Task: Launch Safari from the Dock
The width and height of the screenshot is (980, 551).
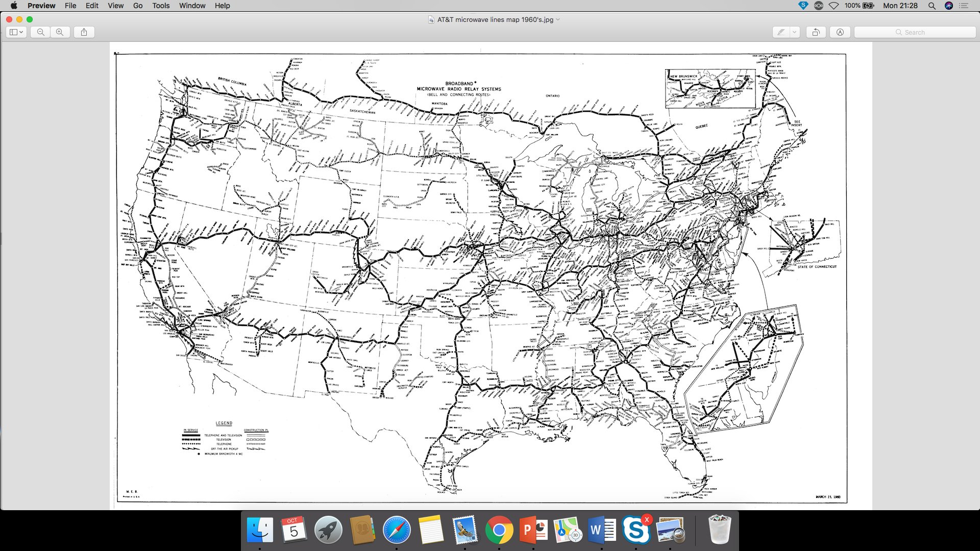Action: click(x=397, y=530)
